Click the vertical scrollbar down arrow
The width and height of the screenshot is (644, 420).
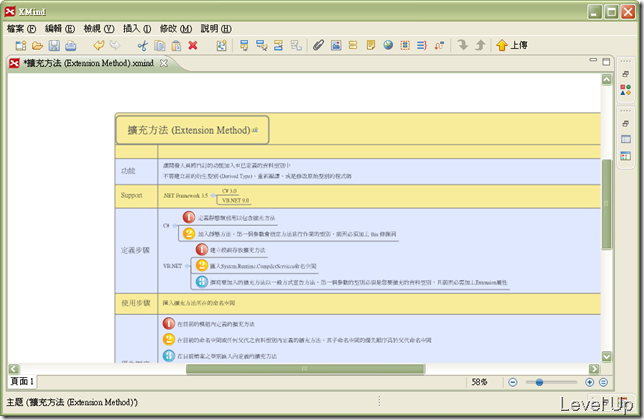607,356
